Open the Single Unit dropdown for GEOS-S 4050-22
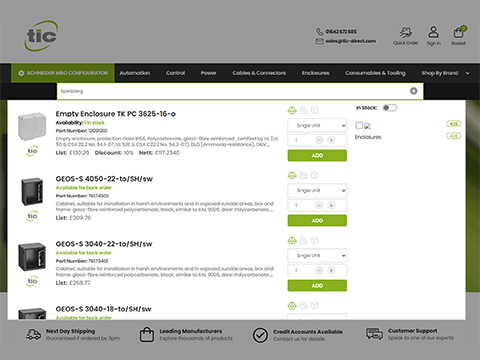 pos(317,190)
